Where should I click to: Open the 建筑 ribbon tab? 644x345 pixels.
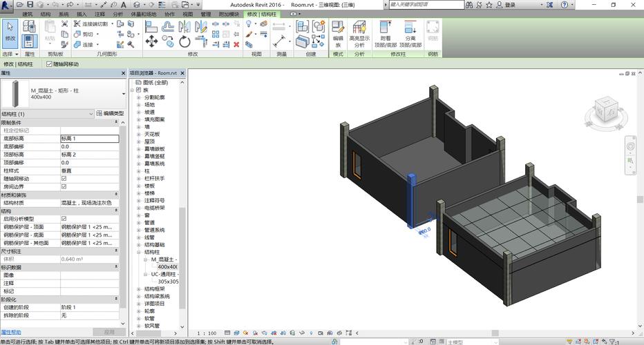tap(28, 14)
